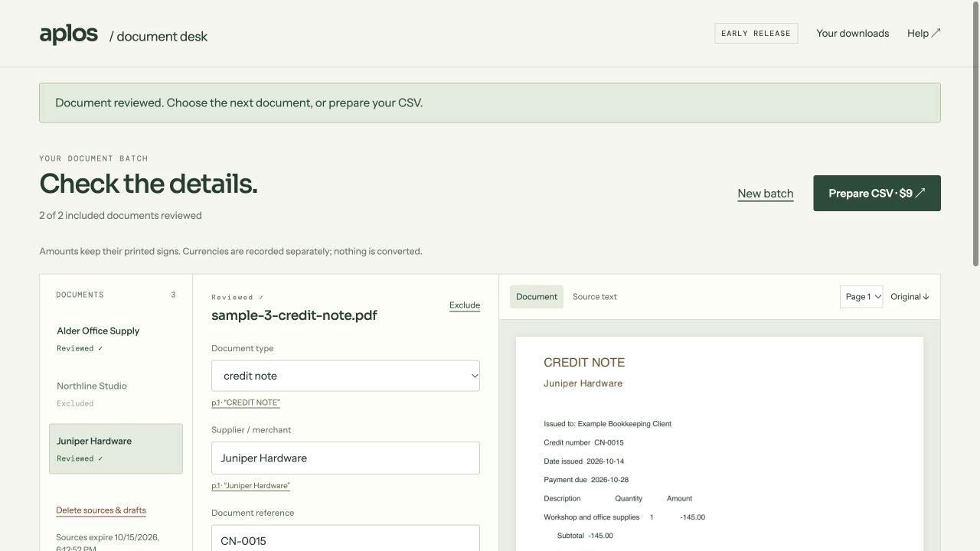Image resolution: width=980 pixels, height=551 pixels.
Task: Click the documents count '3'
Action: pos(173,295)
